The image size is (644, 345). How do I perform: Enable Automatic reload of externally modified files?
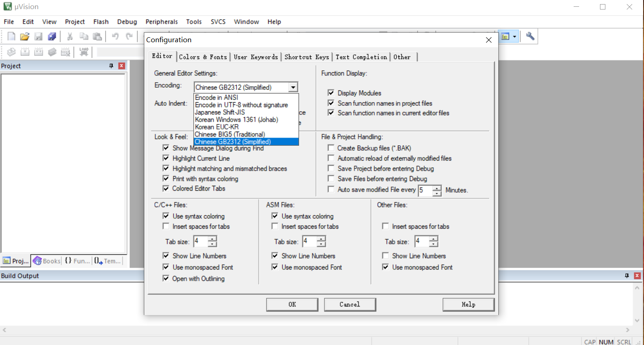[331, 158]
